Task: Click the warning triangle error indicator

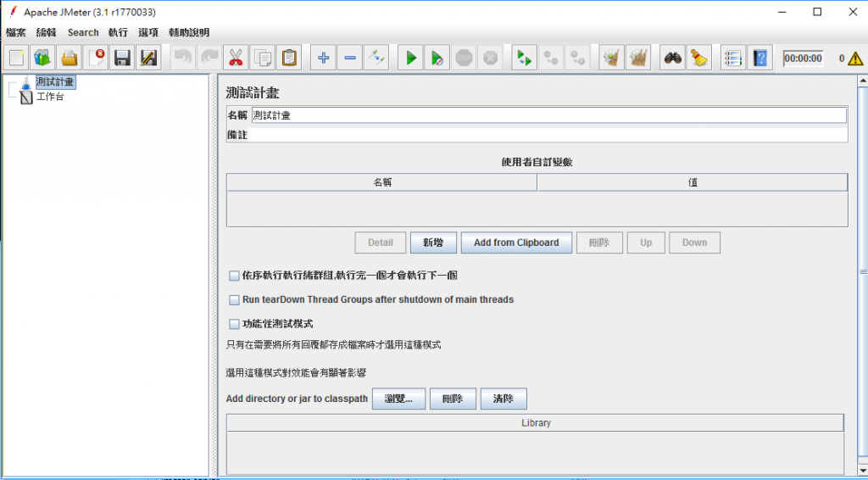Action: tap(855, 59)
